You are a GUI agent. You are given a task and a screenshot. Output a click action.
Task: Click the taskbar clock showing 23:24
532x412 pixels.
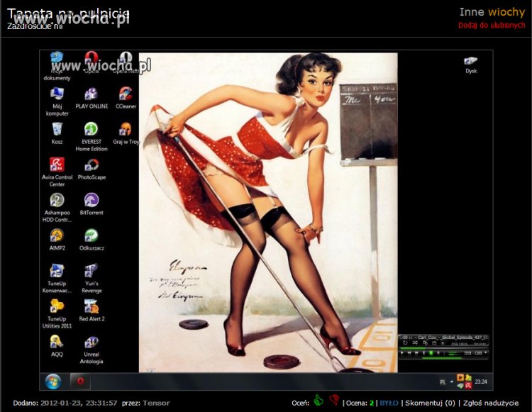pos(481,382)
